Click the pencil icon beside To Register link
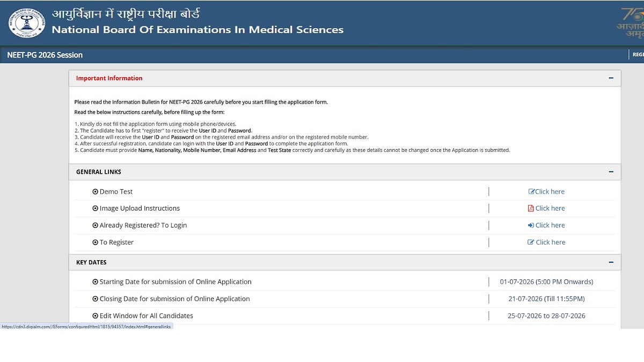644x362 pixels. pos(531,242)
